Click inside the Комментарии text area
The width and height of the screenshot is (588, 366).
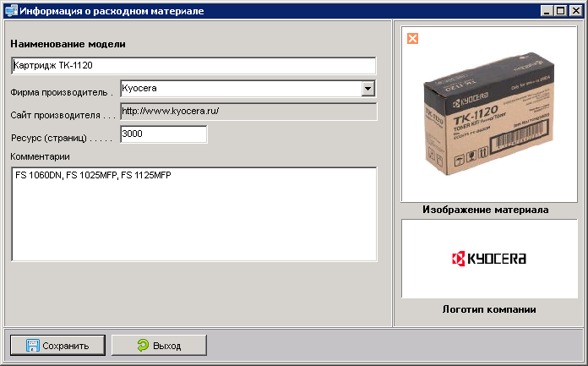[x=194, y=214]
